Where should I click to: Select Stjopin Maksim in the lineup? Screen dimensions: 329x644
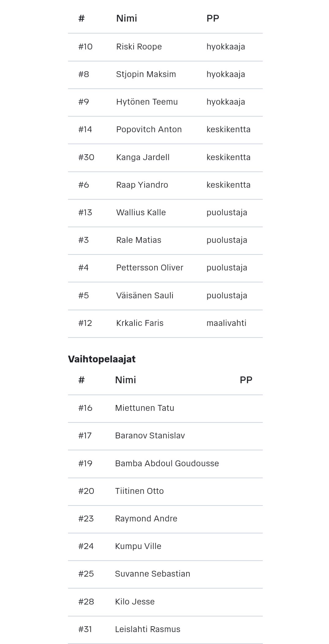pos(146,74)
